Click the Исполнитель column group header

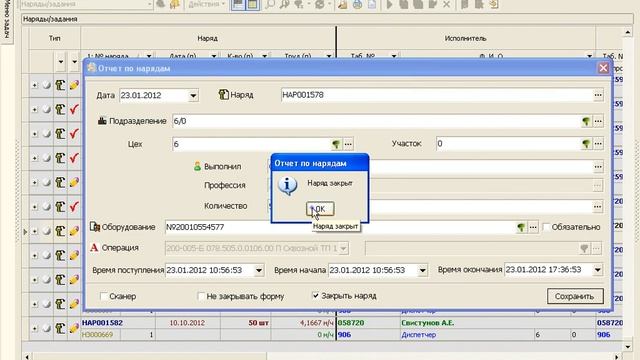pos(465,38)
